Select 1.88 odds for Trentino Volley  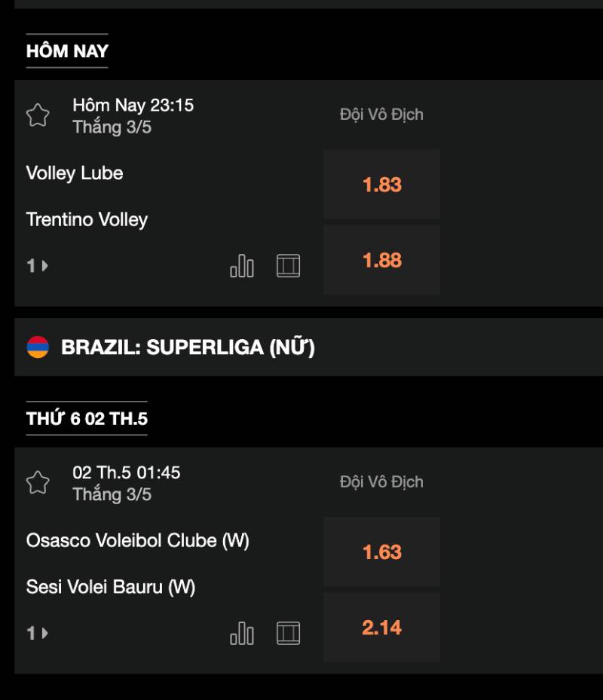coord(381,260)
